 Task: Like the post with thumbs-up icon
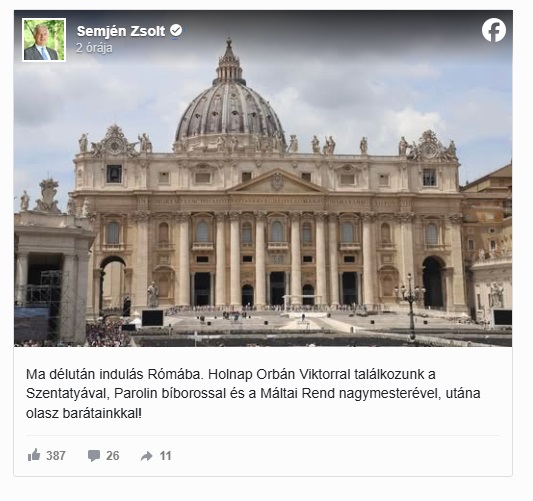34,455
